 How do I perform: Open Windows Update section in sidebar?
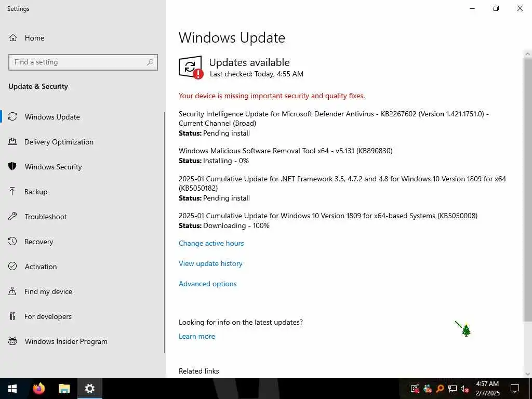(52, 117)
